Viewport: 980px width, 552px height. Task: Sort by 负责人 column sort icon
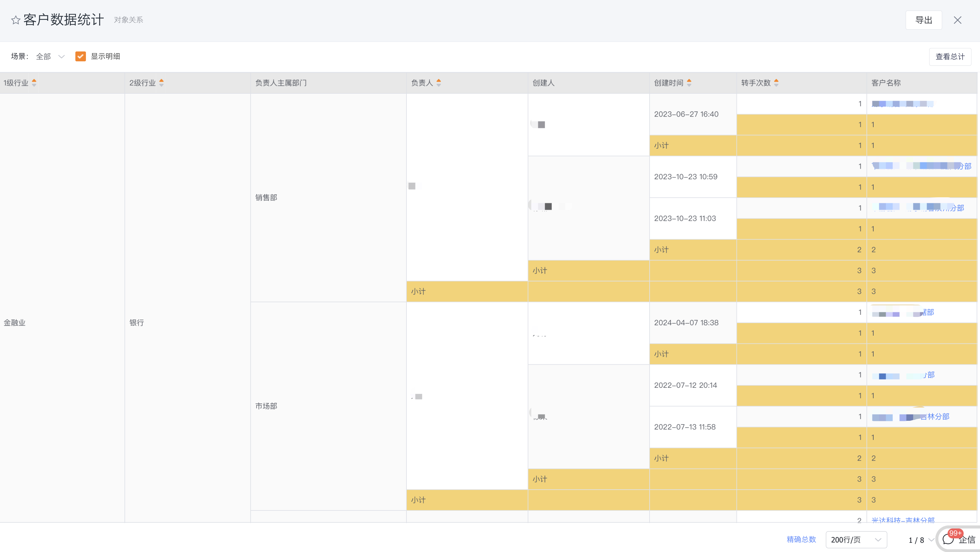(x=439, y=82)
